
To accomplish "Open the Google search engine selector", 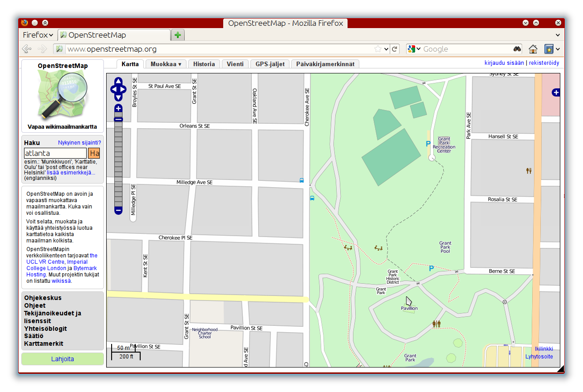I will 414,49.
